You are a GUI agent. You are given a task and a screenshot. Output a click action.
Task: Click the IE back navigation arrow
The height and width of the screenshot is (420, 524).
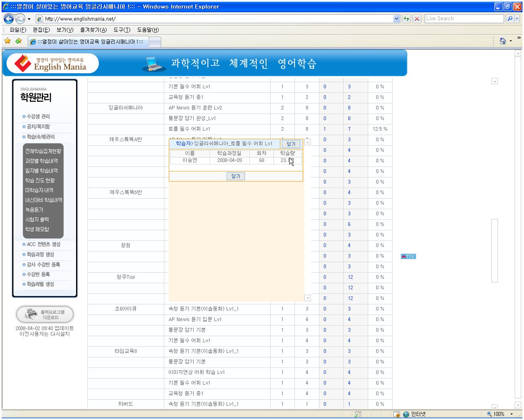[x=9, y=19]
